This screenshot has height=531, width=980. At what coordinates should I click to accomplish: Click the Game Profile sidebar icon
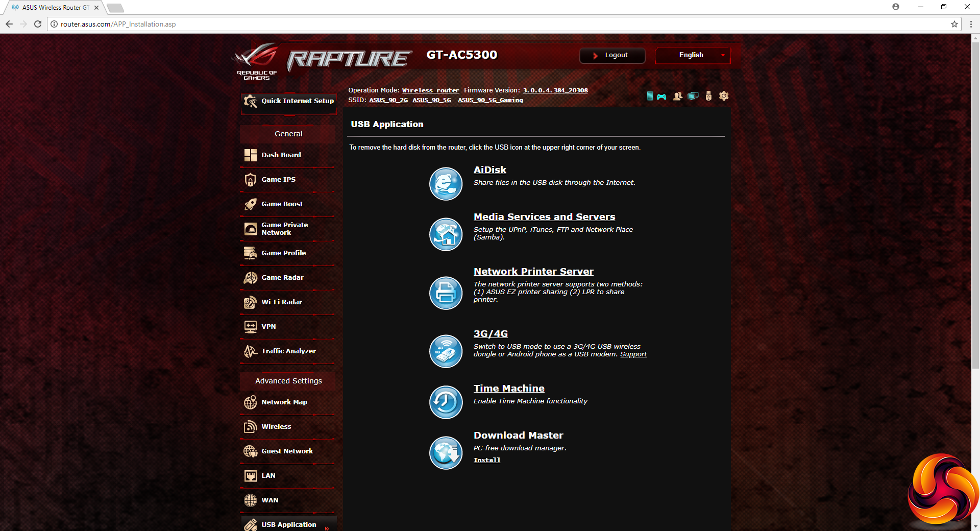[250, 253]
